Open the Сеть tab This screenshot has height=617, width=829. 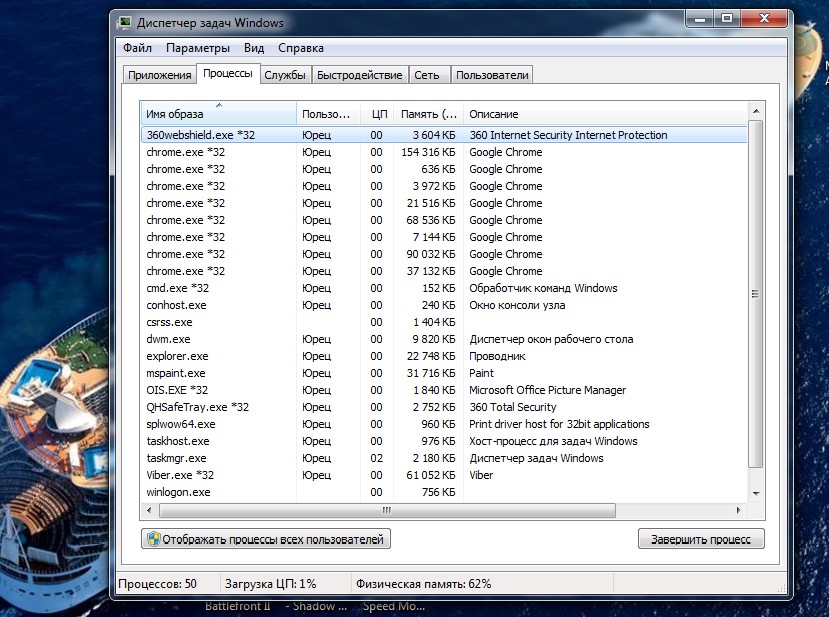tap(427, 75)
